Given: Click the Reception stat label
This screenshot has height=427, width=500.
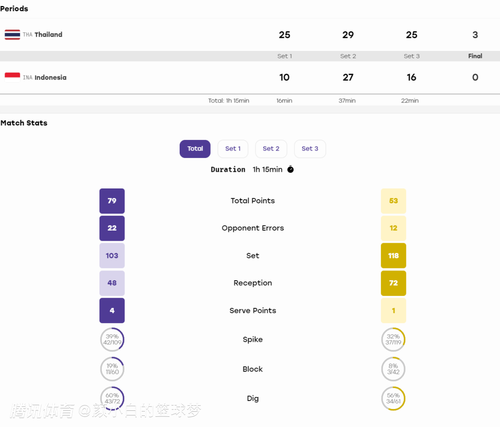Looking at the screenshot, I should [253, 283].
